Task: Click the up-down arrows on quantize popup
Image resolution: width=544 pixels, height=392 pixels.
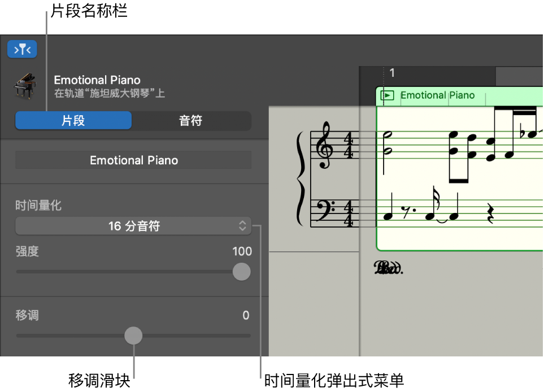Action: (242, 227)
